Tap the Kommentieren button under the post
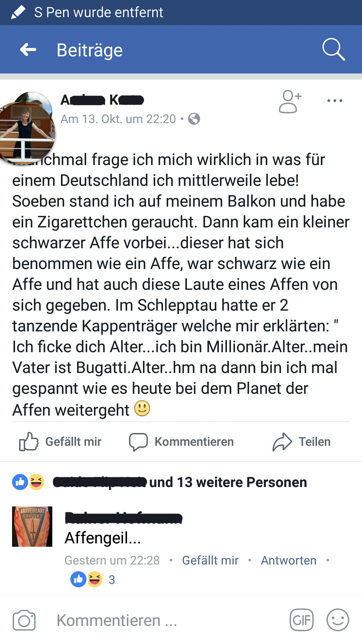362x644 pixels. 181,441
